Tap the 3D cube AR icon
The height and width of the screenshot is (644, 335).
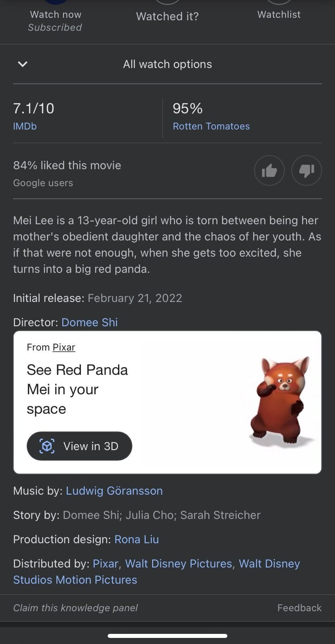(x=47, y=446)
